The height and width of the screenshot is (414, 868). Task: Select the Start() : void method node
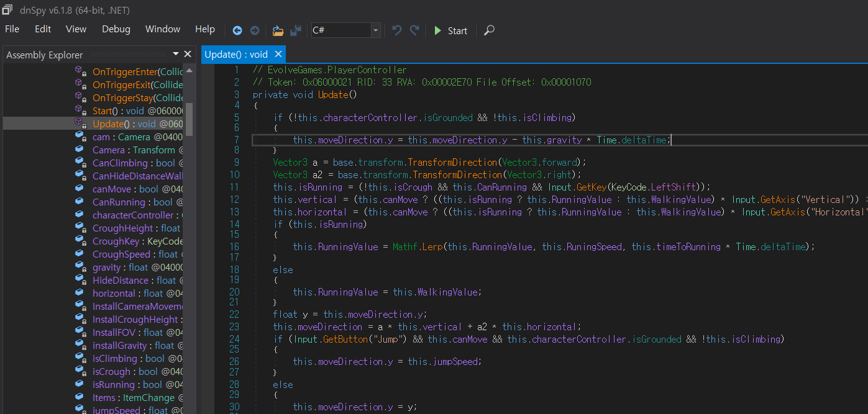pos(118,110)
